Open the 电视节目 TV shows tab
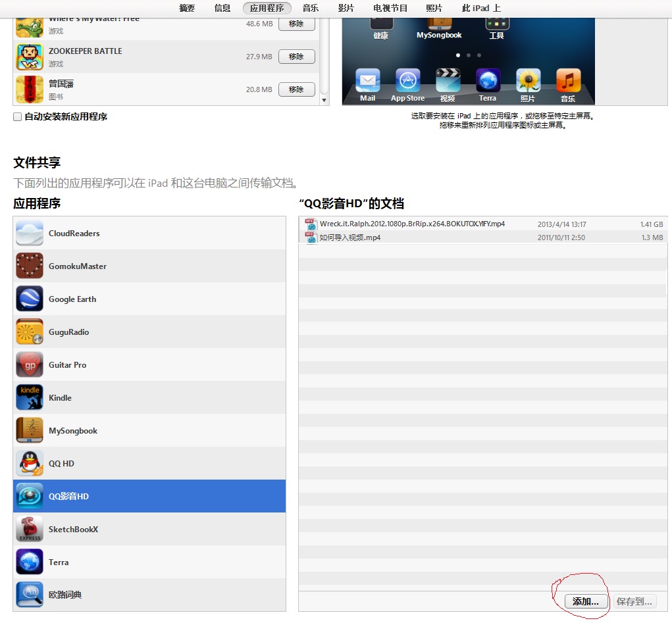Screen dimensions: 672x623 pyautogui.click(x=390, y=8)
